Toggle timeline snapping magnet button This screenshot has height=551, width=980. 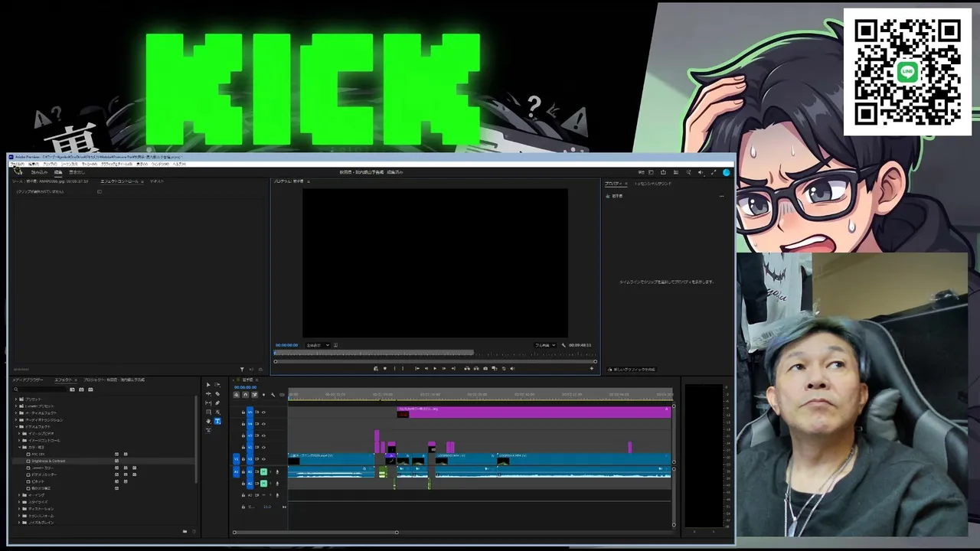(246, 395)
